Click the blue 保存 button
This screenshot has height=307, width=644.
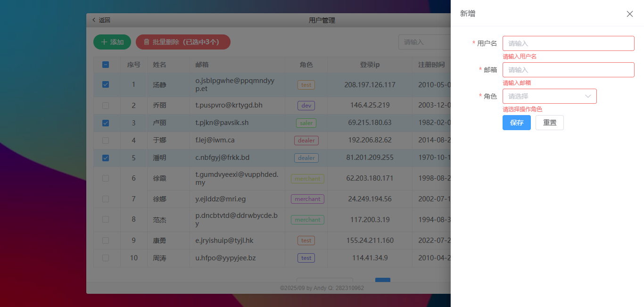(x=516, y=123)
